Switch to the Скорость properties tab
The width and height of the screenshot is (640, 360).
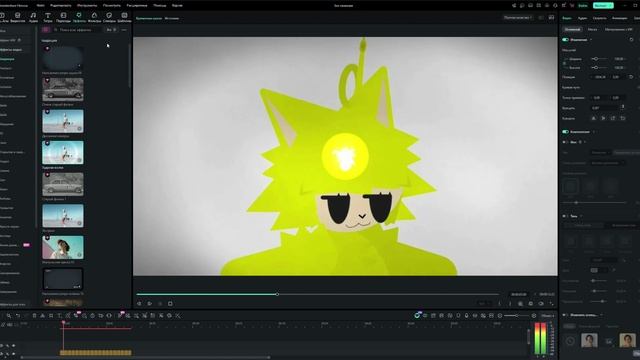click(599, 18)
